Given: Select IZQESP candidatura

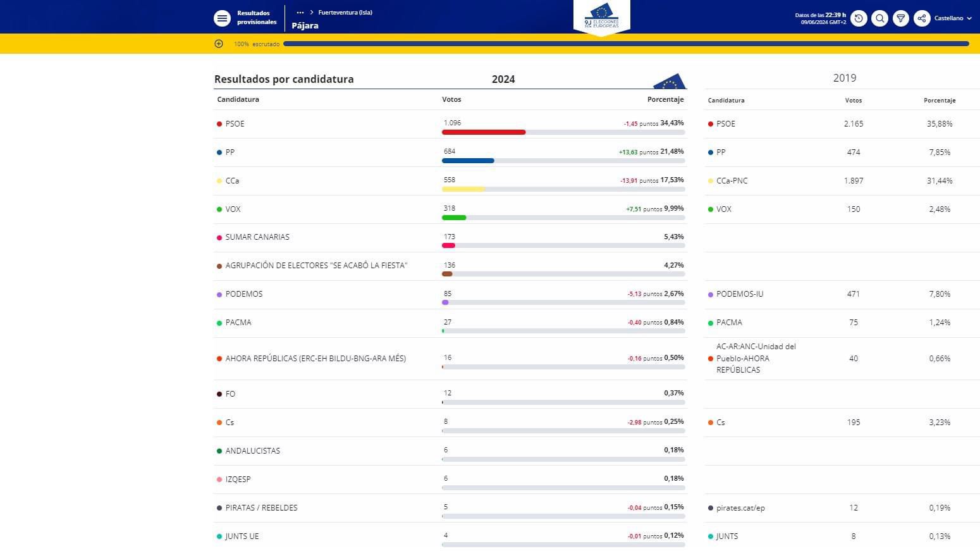Looking at the screenshot, I should point(238,480).
